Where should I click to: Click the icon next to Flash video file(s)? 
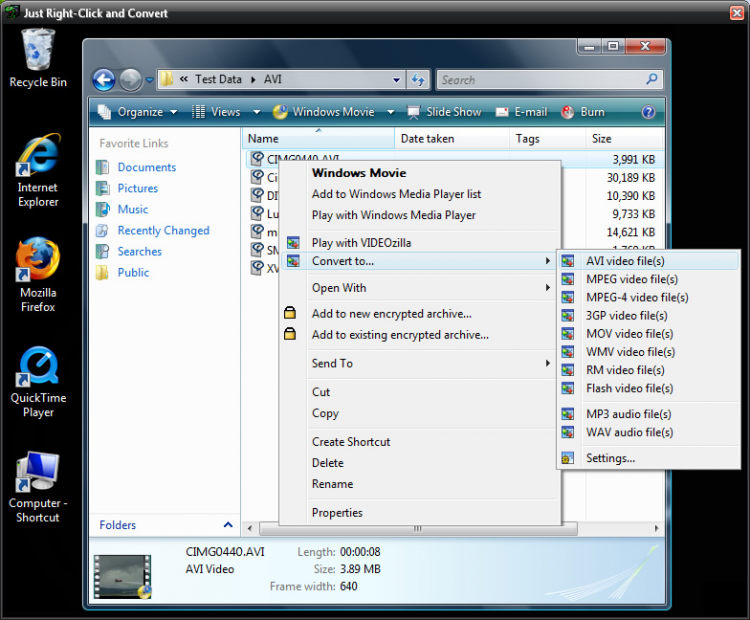pyautogui.click(x=567, y=388)
